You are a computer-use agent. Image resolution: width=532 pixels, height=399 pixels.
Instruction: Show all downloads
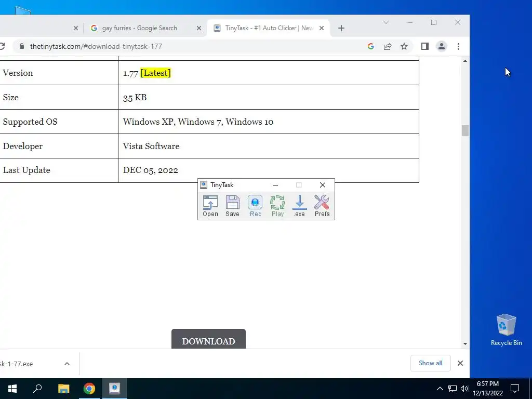(x=431, y=363)
